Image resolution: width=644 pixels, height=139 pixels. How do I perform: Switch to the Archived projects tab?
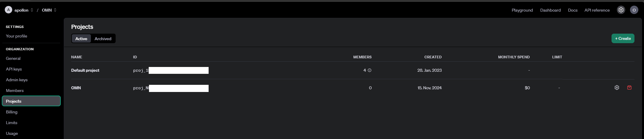[x=103, y=39]
